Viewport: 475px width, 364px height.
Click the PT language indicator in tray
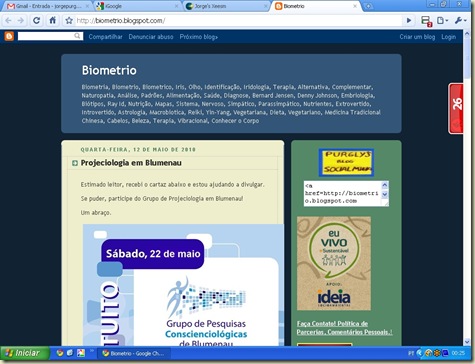click(411, 353)
